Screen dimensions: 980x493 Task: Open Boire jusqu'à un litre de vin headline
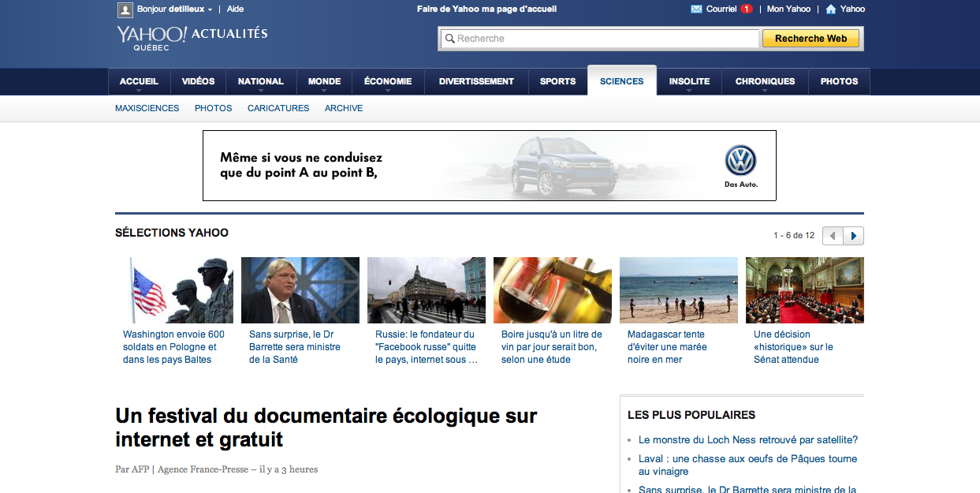click(552, 347)
